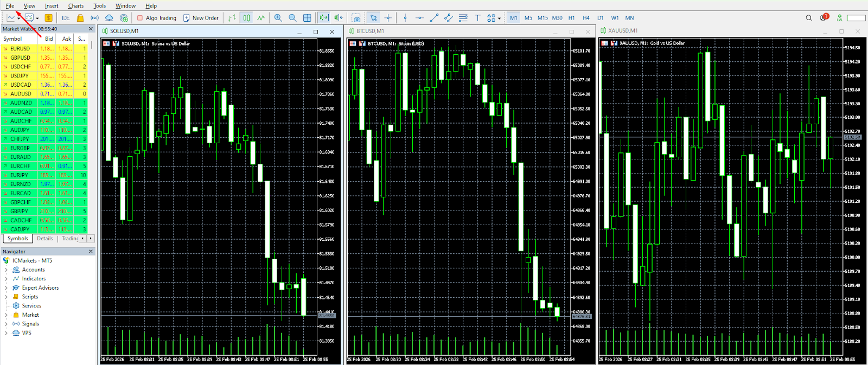Screen dimensions: 868x365
Task: Toggle Algo Trading on or off
Action: point(156,18)
